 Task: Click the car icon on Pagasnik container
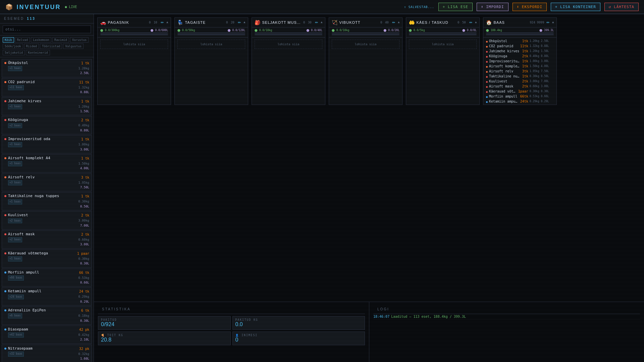[103, 22]
